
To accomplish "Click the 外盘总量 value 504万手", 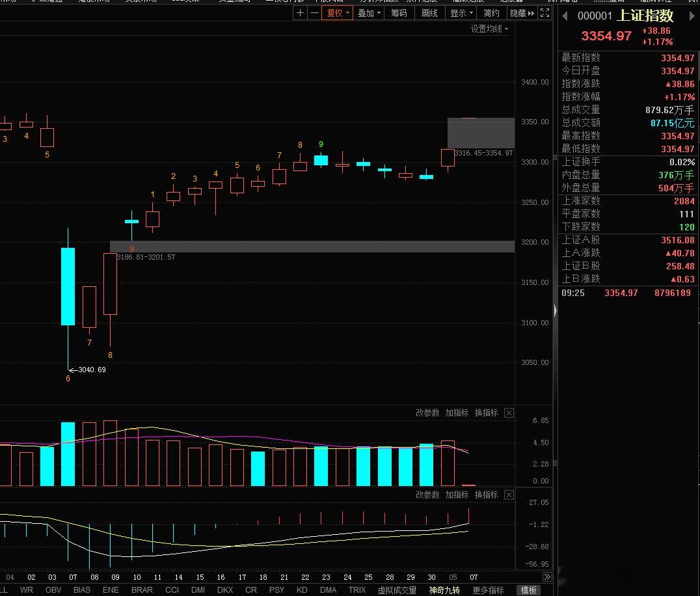I will (x=676, y=188).
